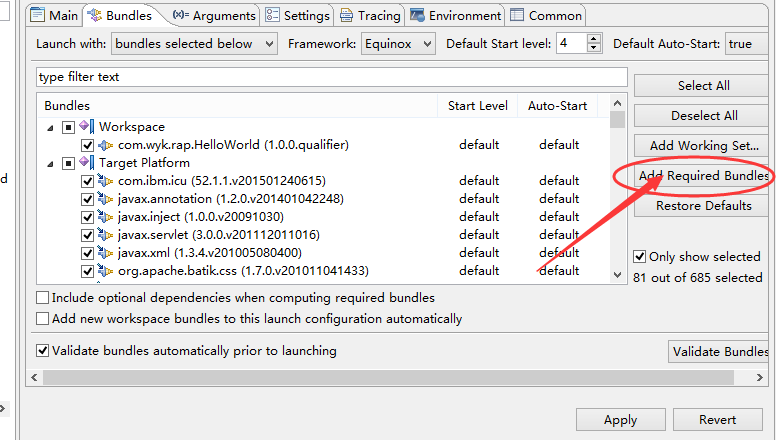
Task: Click the javax.inject bundle icon
Action: coord(105,217)
